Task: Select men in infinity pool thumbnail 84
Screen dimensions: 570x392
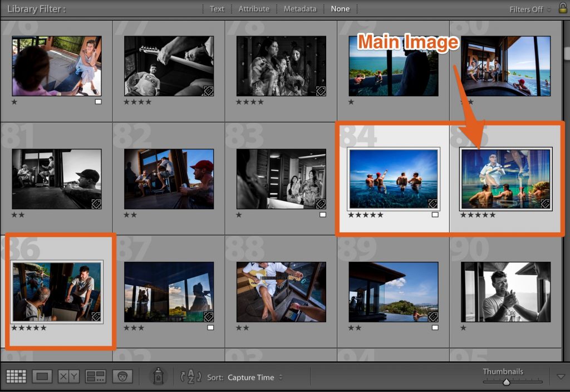Action: pyautogui.click(x=394, y=179)
